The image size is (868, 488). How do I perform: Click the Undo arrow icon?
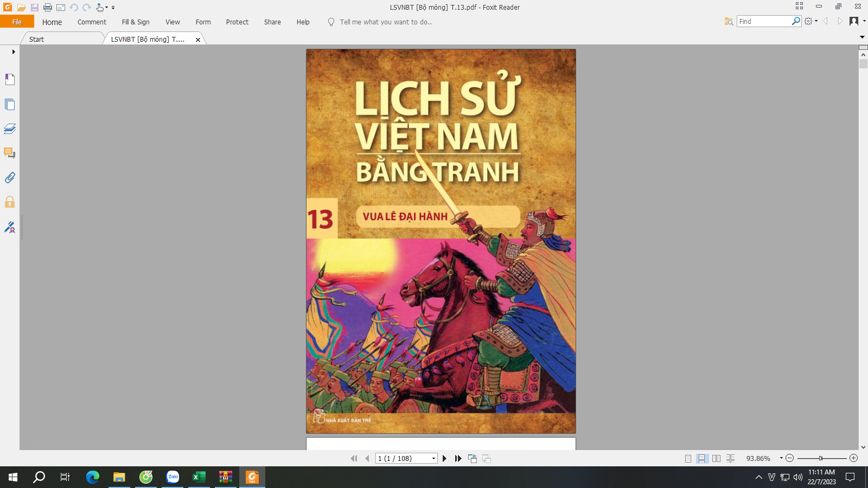[x=74, y=8]
